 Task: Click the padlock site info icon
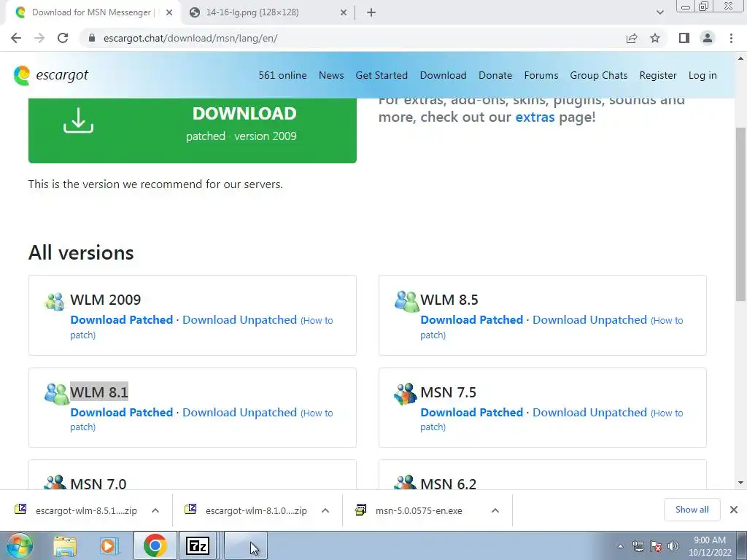tap(92, 38)
